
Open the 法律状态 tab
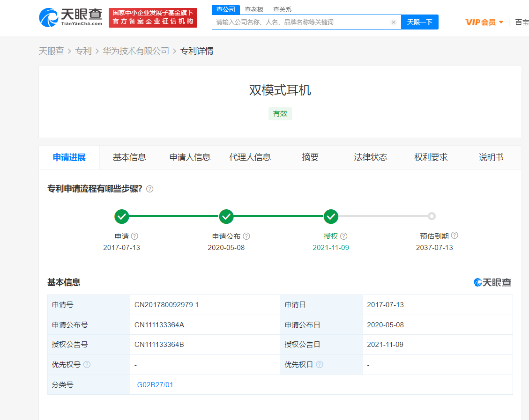point(371,157)
